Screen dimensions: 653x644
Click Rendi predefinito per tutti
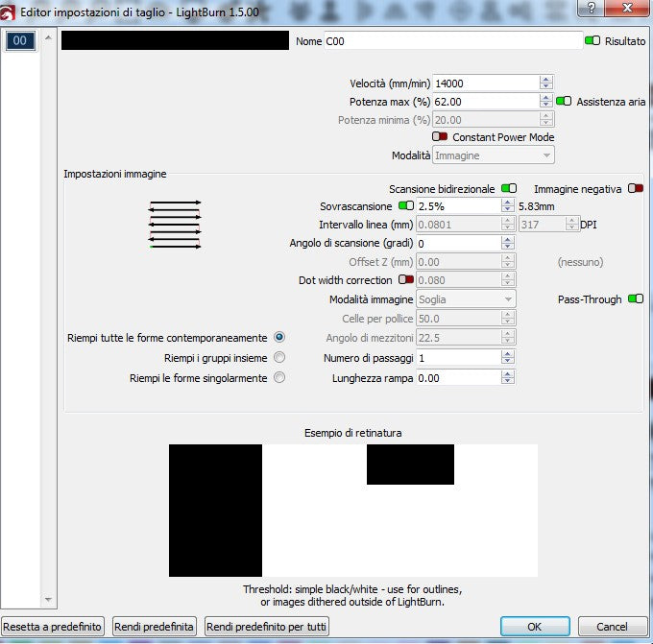coord(267,627)
